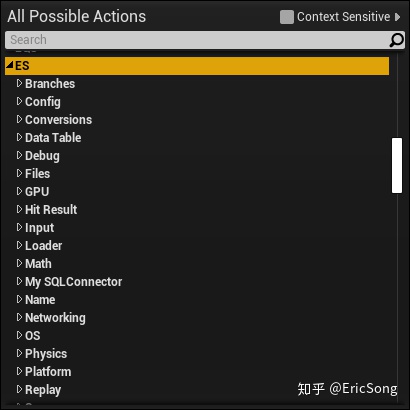
Task: Click in the Search input field
Action: pos(197,40)
